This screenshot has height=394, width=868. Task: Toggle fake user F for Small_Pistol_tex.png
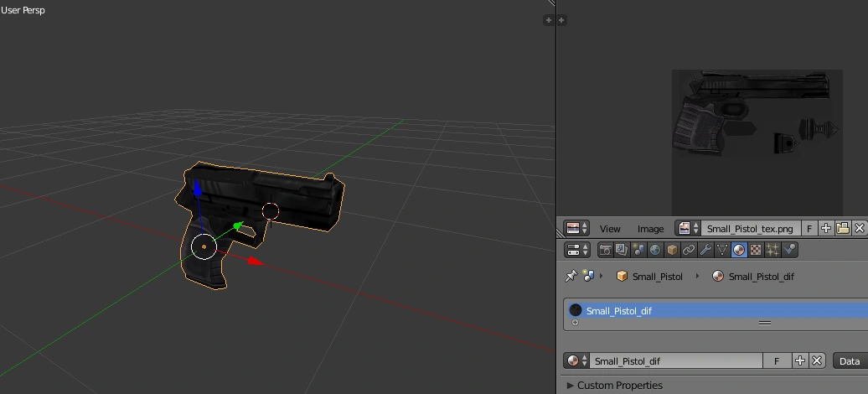tap(809, 228)
